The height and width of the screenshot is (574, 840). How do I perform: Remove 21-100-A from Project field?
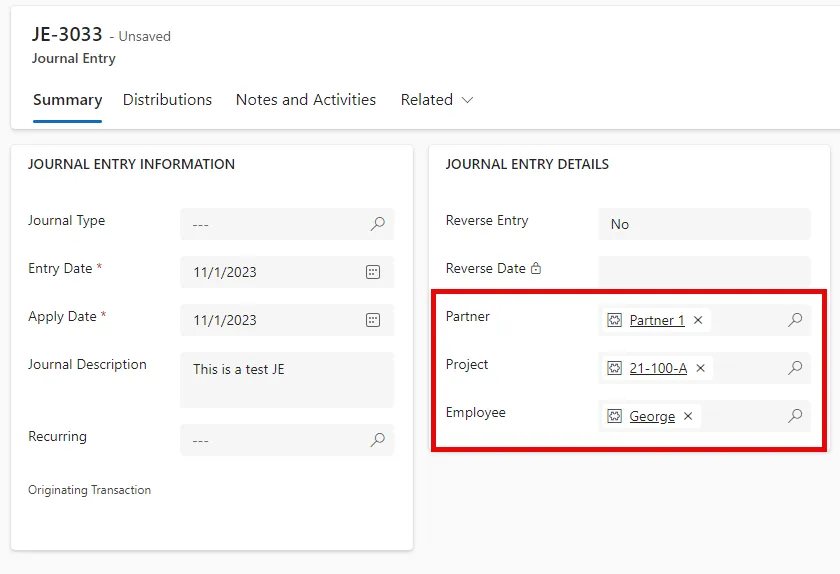(701, 368)
